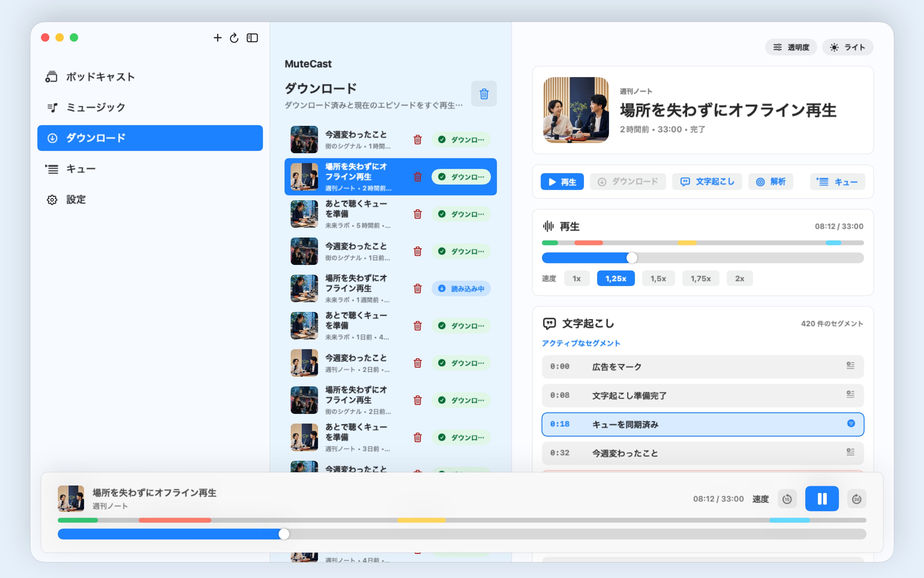
Task: Click the yellow segment on the bottom player marker bar
Action: [422, 520]
